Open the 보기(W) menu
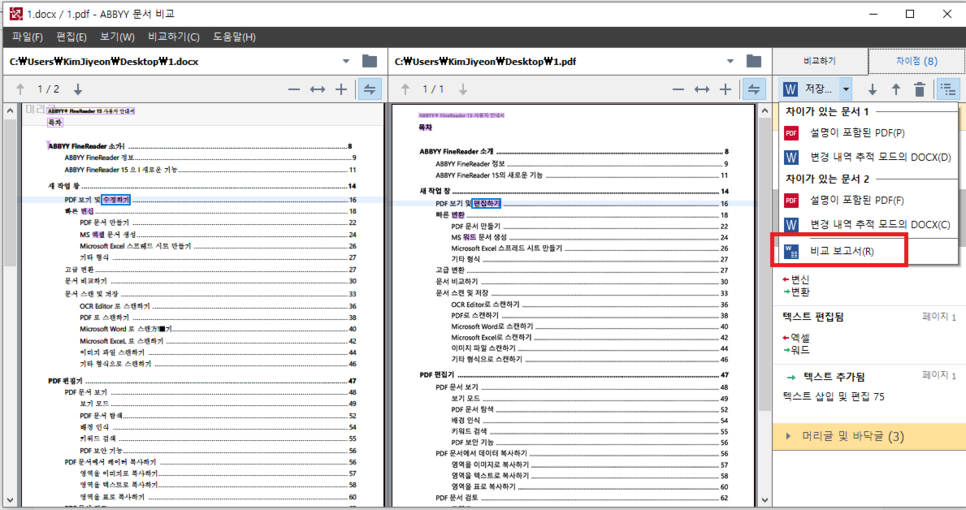966x510 pixels. tap(117, 37)
